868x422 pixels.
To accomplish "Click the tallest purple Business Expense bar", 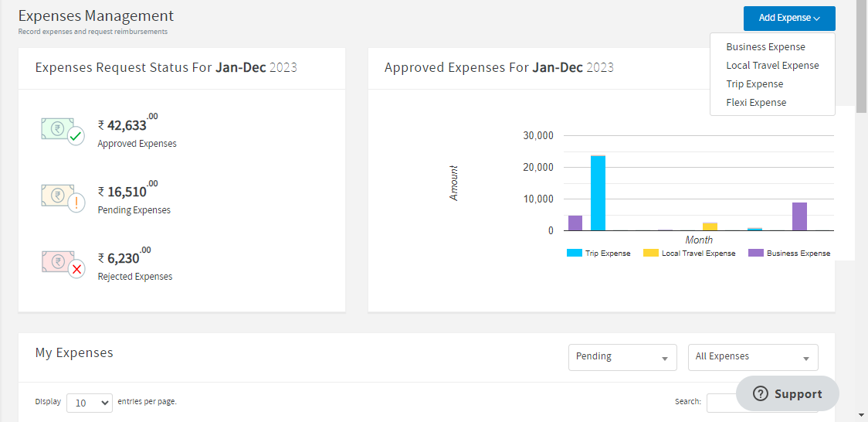I will [799, 216].
